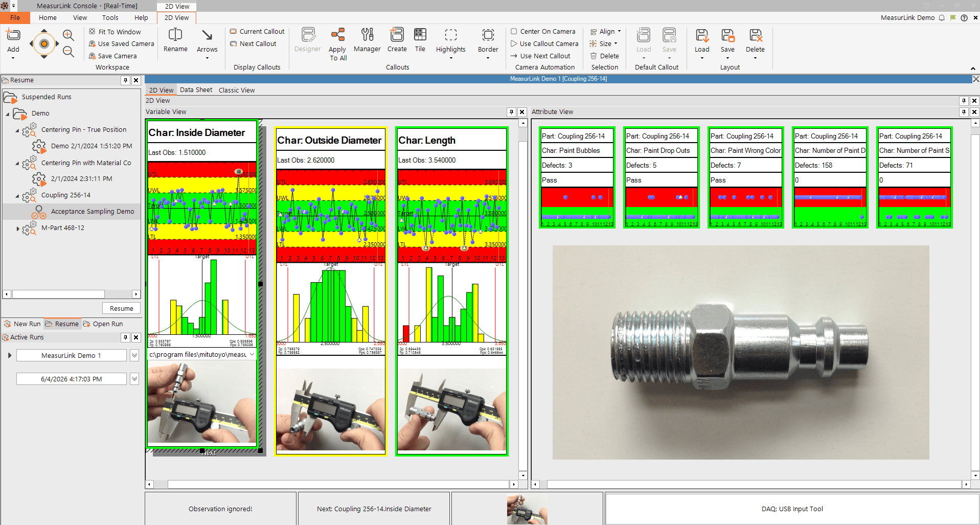Image resolution: width=980 pixels, height=525 pixels.
Task: Toggle Use Callout Camera
Action: click(544, 44)
